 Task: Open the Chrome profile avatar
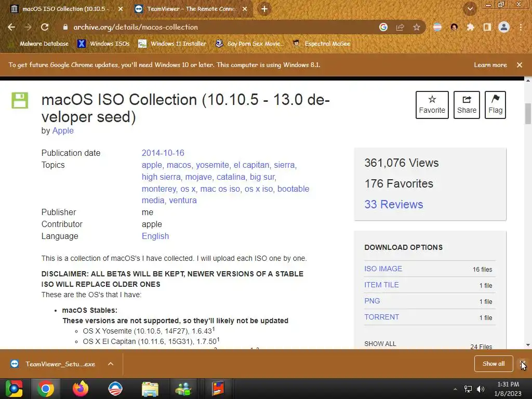(x=504, y=27)
